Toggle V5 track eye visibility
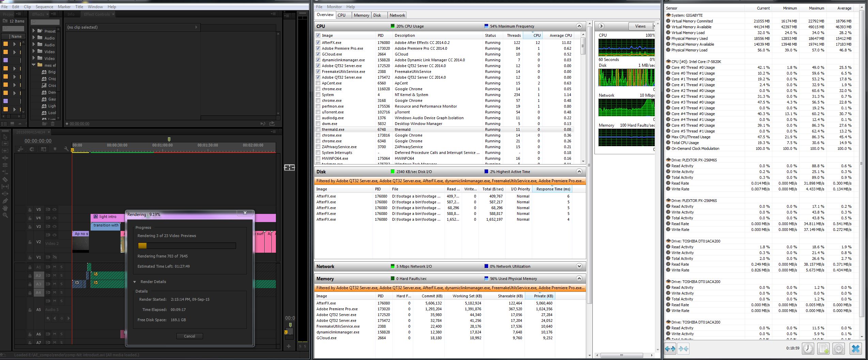The height and width of the screenshot is (360, 868). [55, 209]
